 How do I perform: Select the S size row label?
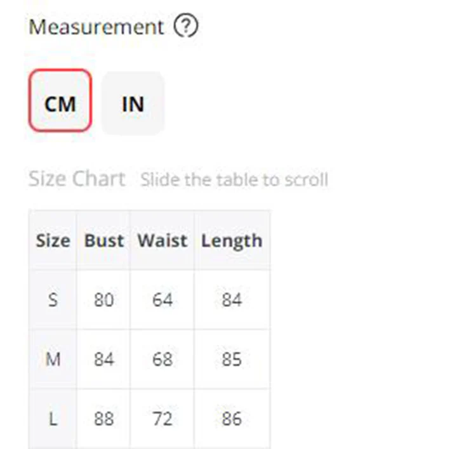tap(53, 300)
